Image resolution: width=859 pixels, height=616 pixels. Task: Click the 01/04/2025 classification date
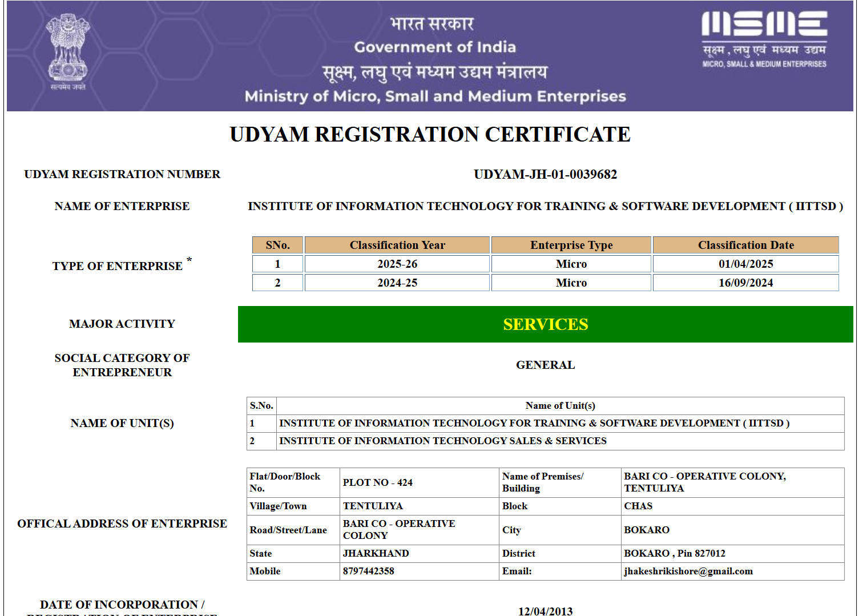(745, 264)
